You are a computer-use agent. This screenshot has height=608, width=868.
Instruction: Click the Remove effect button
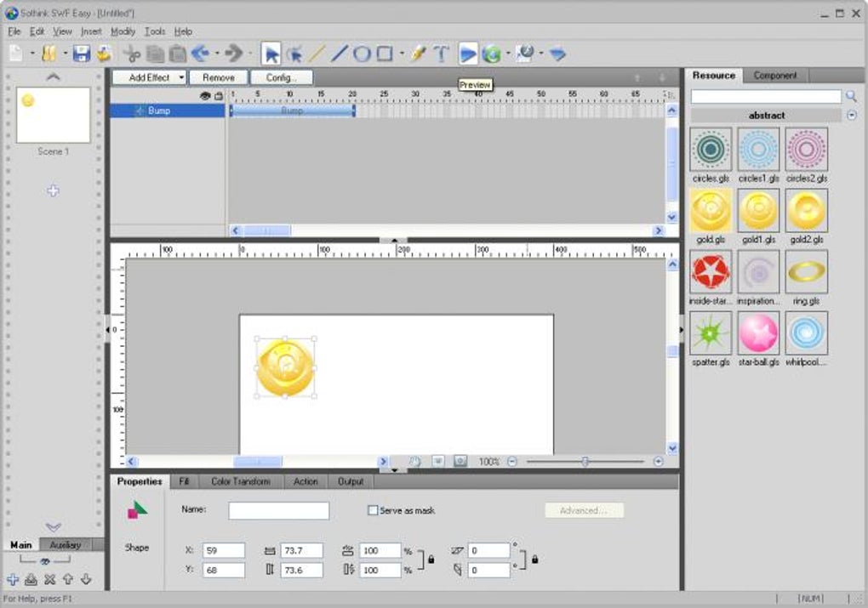point(219,77)
